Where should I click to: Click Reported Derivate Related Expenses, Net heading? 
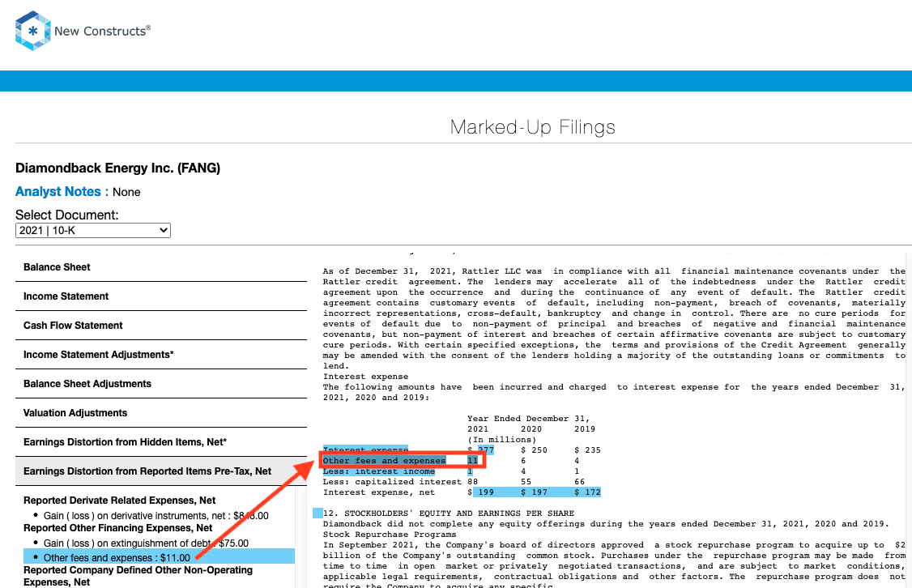119,501
